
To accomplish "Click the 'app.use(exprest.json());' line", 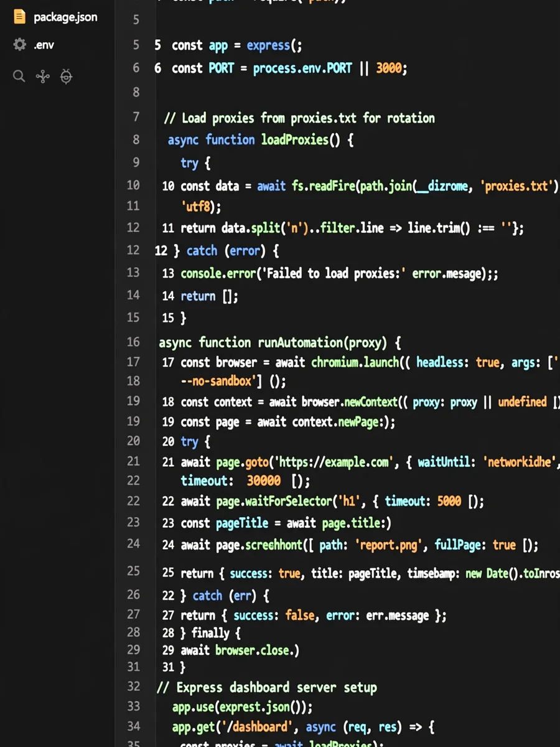I will (x=243, y=708).
